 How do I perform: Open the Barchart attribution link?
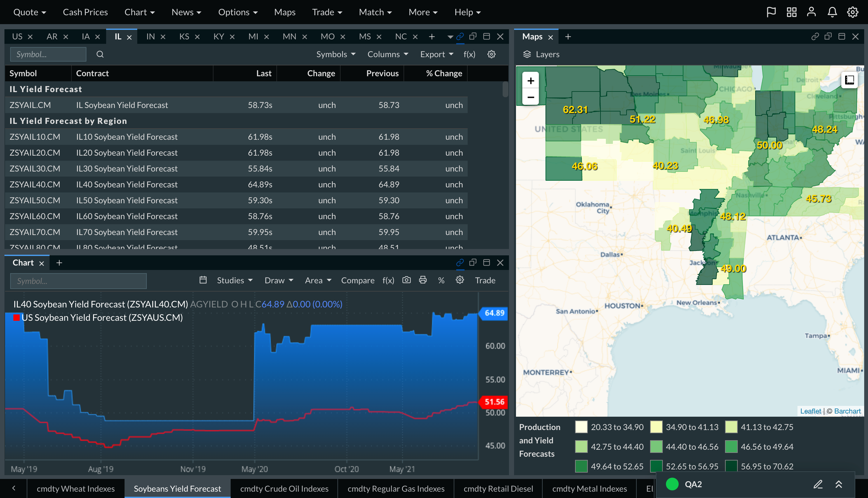[847, 411]
